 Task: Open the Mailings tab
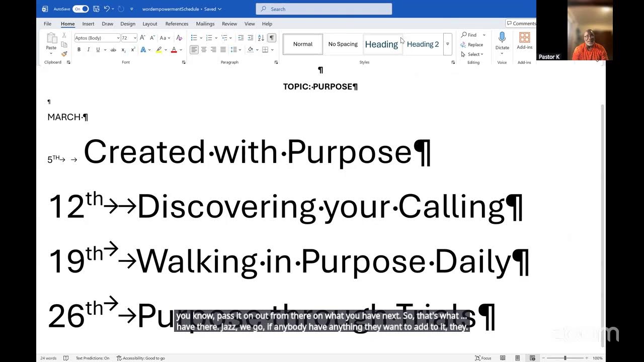(205, 24)
